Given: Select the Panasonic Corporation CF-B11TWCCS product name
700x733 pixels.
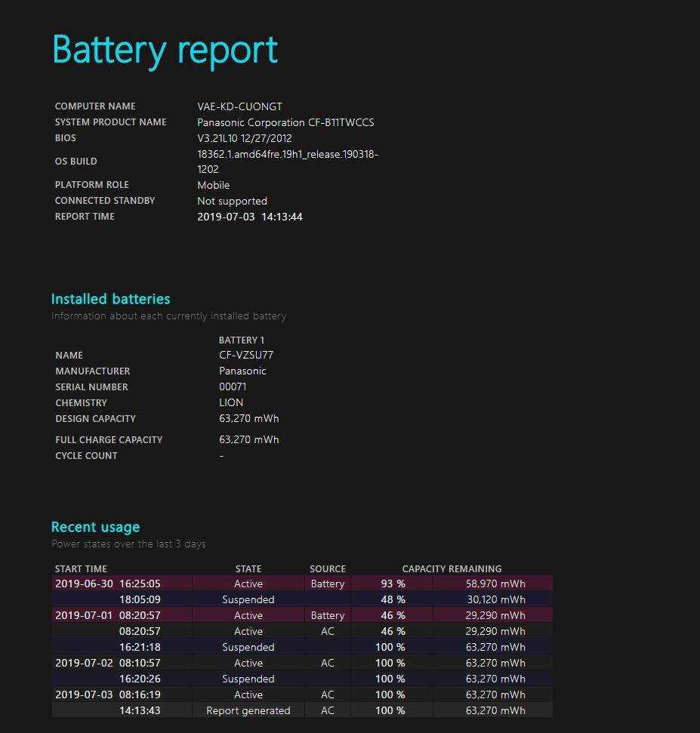Looking at the screenshot, I should (x=285, y=122).
